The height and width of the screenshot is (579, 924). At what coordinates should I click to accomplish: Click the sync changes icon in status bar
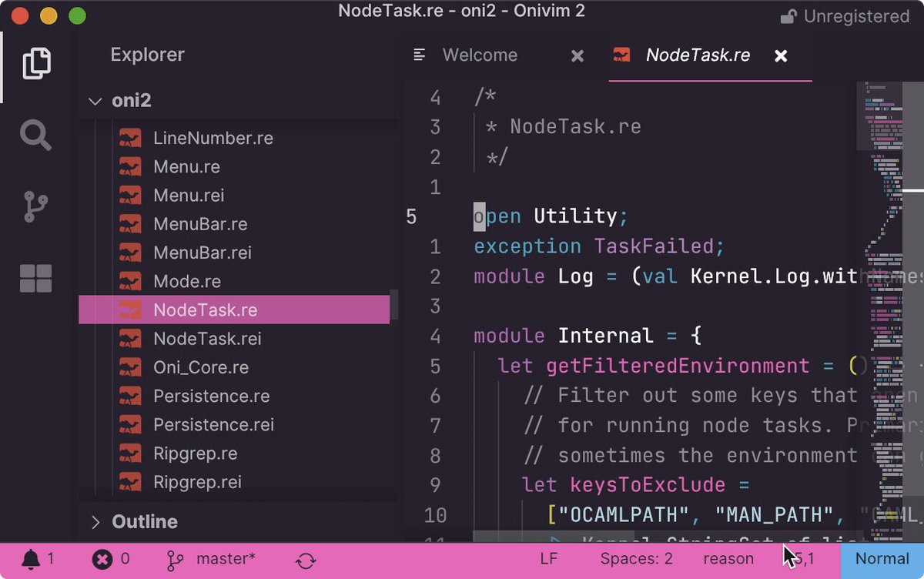coord(306,560)
